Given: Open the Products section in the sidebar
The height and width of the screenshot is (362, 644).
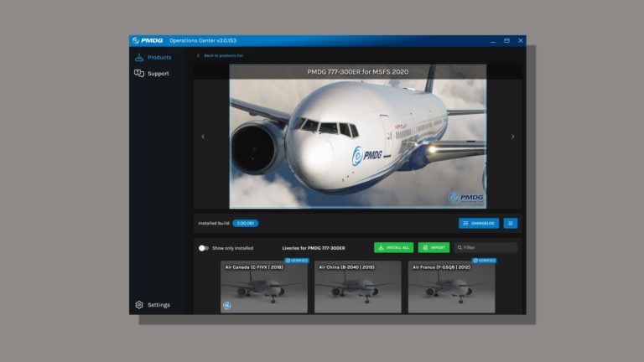Looking at the screenshot, I should (153, 57).
